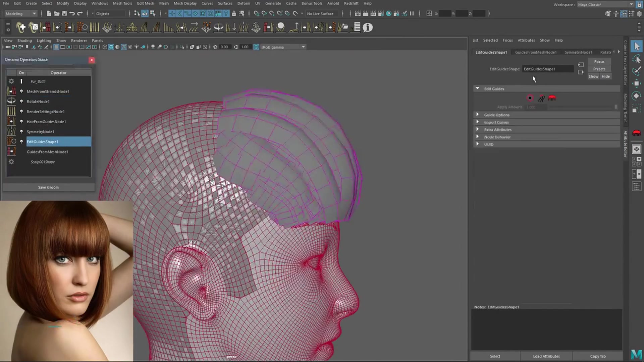Click the red hair icon on Attribute Editor sidebar
The width and height of the screenshot is (644, 362).
(x=636, y=133)
